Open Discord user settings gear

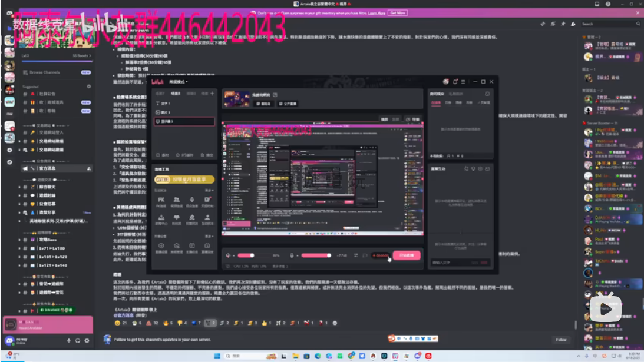pyautogui.click(x=87, y=341)
